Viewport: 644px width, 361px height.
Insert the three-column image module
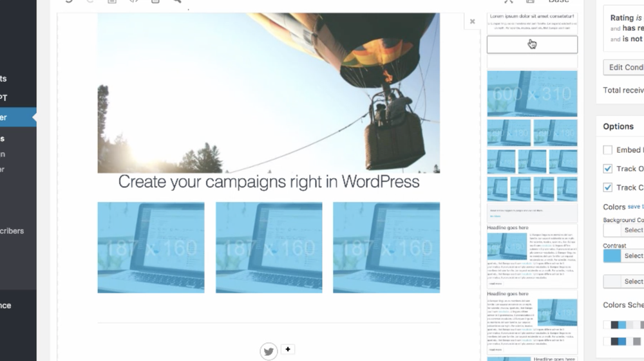tap(533, 162)
